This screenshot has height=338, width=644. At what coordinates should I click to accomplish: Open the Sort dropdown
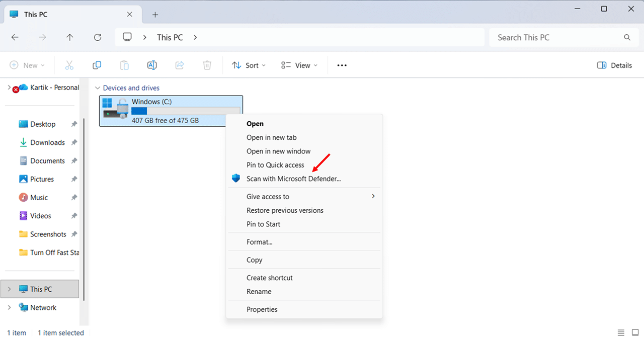[249, 65]
